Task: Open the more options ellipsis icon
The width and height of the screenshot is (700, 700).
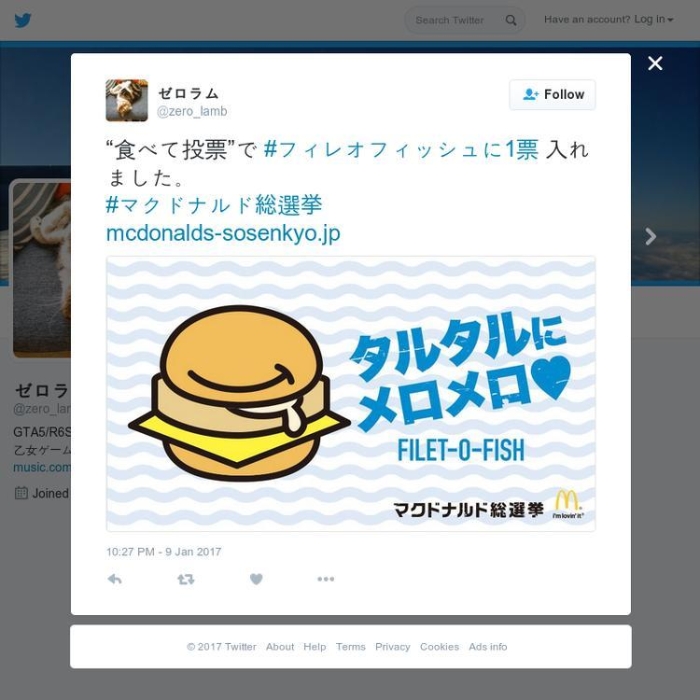Action: (x=326, y=579)
